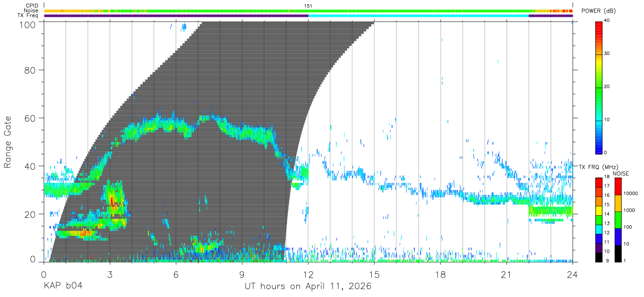Click the CPID value 151
The image size is (644, 297).
[x=308, y=5]
